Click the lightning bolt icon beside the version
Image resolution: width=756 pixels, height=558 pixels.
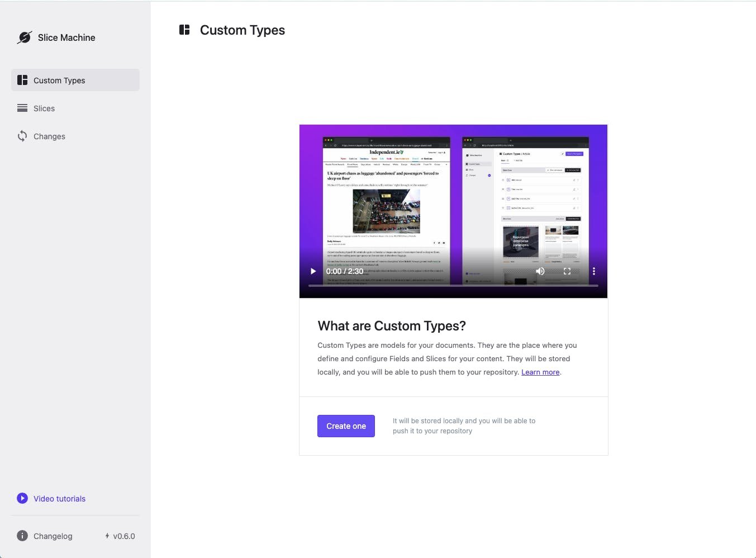pos(107,536)
